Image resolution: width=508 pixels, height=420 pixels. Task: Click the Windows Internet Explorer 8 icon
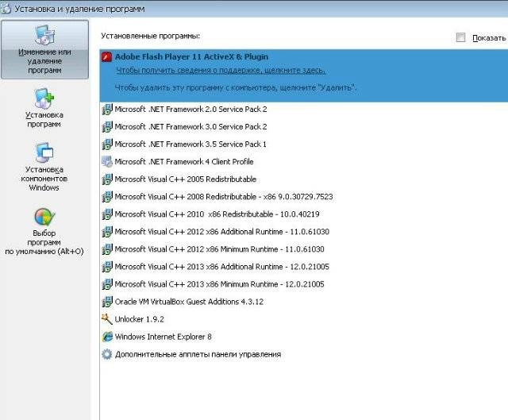(x=107, y=337)
